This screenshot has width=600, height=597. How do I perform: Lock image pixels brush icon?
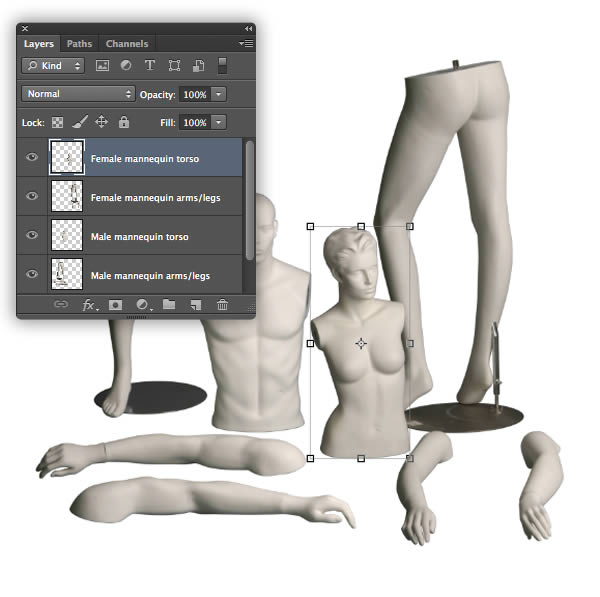(80, 122)
